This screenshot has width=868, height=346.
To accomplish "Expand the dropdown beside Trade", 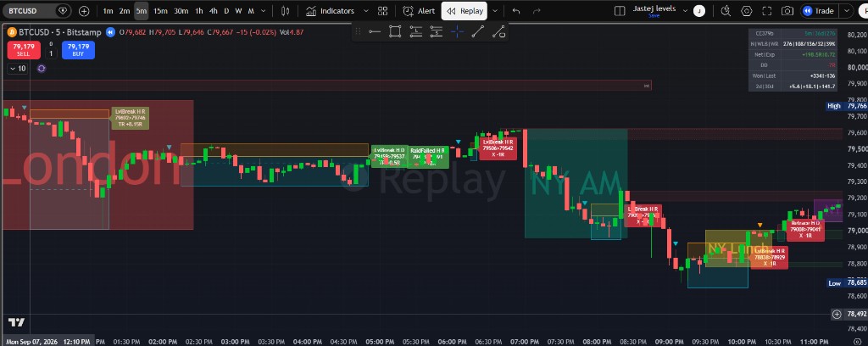I will tap(847, 10).
